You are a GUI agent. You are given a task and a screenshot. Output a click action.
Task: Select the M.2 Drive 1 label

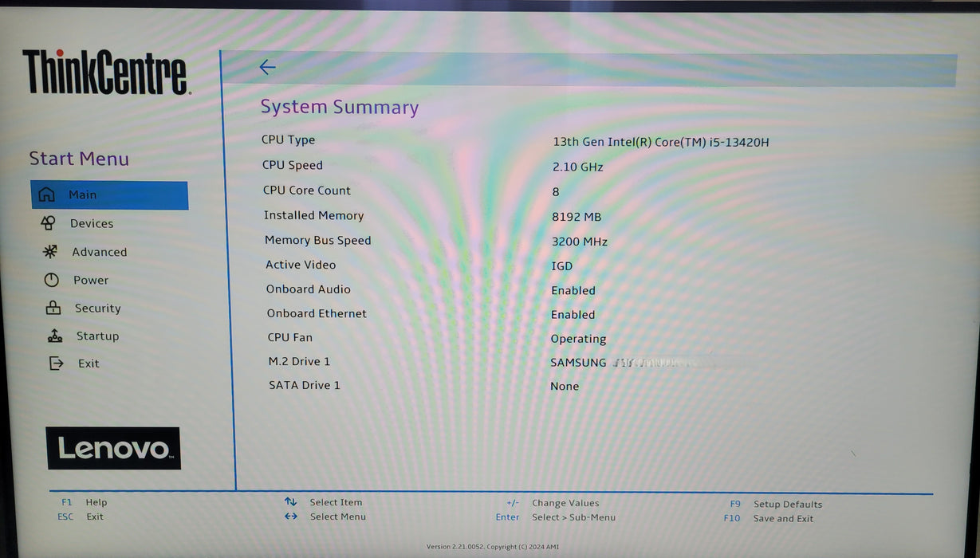tap(299, 361)
